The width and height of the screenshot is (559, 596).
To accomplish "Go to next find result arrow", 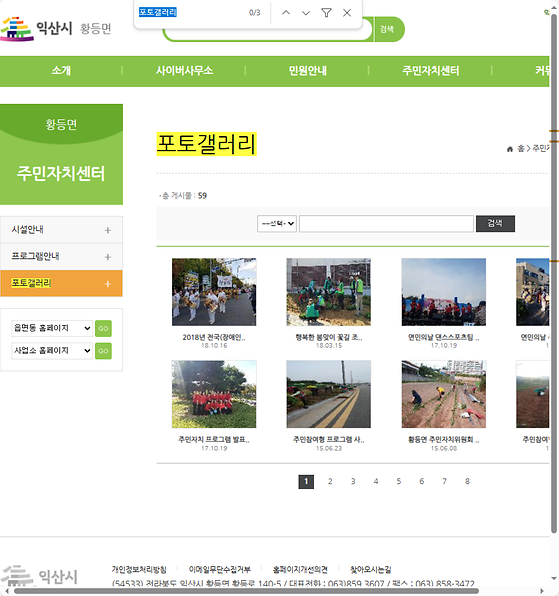I will click(306, 13).
